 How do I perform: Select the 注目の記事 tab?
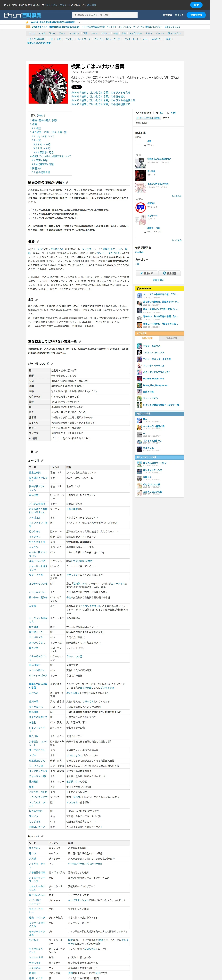(147, 338)
